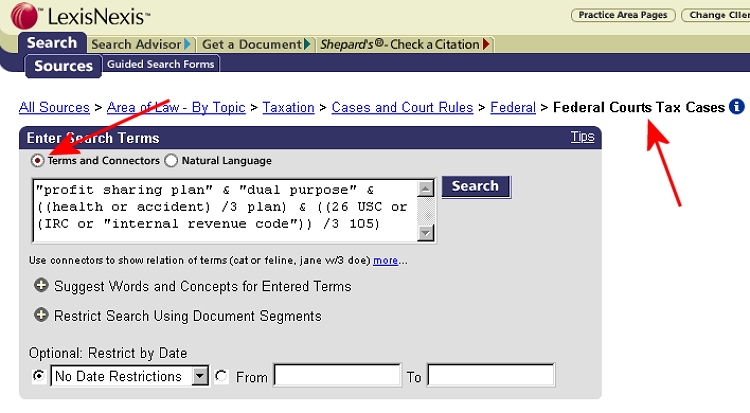
Task: Click inside the search terms text box
Action: tap(225, 211)
